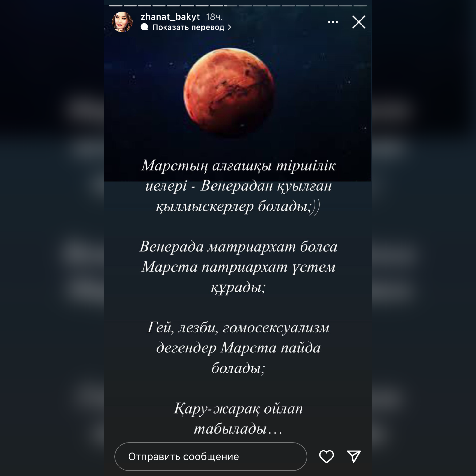
Task: Click the speech bubble icon before Показать перевод
Action: click(144, 27)
